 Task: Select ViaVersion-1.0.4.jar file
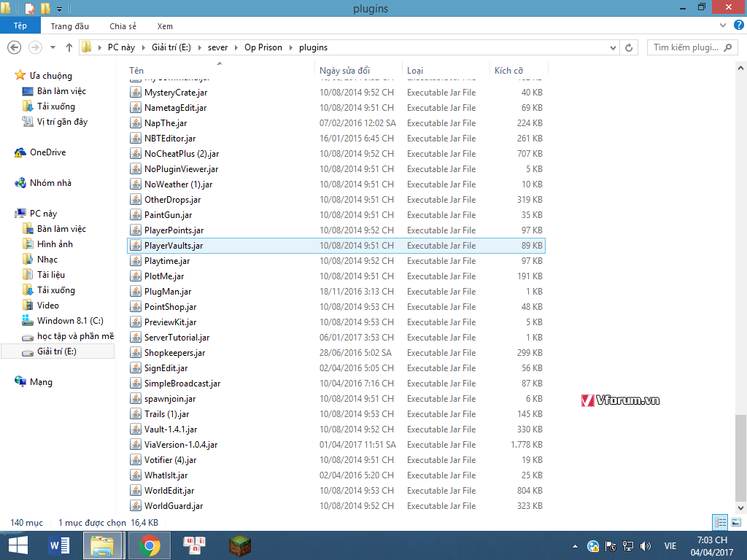click(x=181, y=445)
